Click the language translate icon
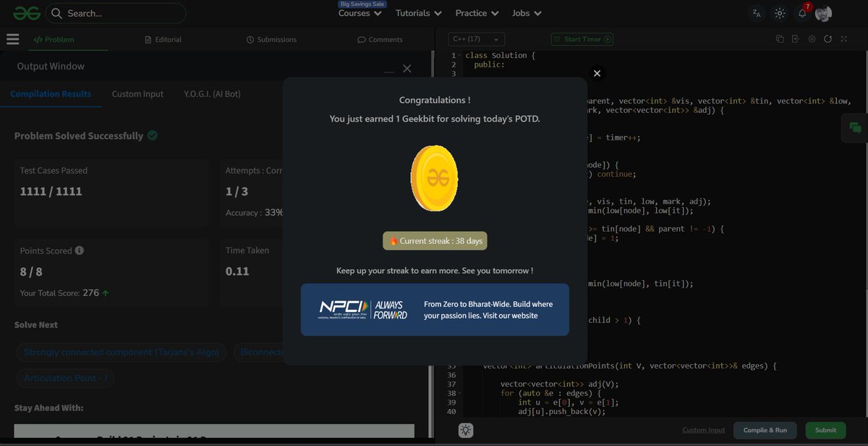Image resolution: width=868 pixels, height=446 pixels. [757, 13]
